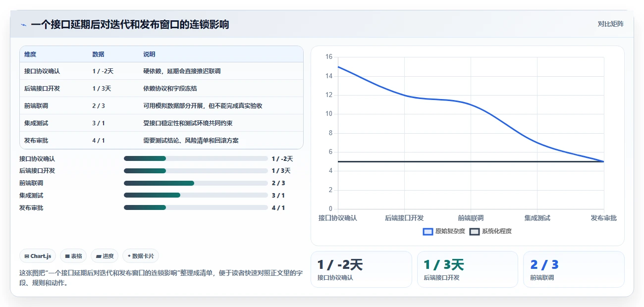Toggle the 原始复杂度 legend entry
The height and width of the screenshot is (307, 644).
444,231
